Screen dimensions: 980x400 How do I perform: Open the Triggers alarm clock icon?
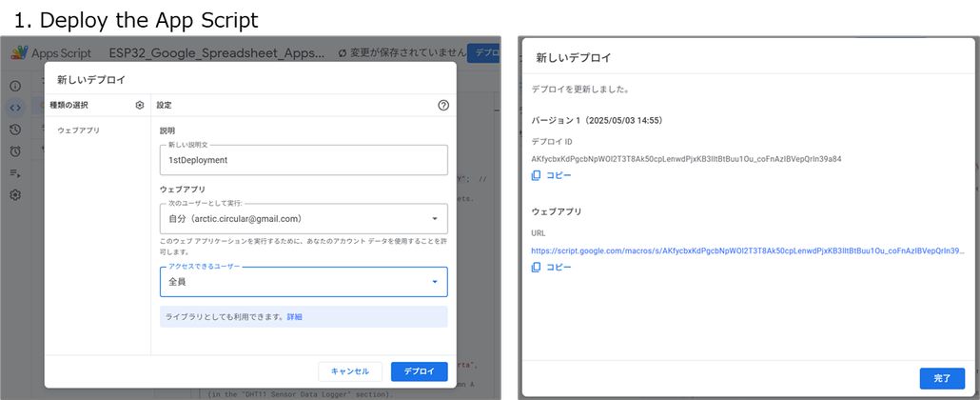[x=15, y=151]
